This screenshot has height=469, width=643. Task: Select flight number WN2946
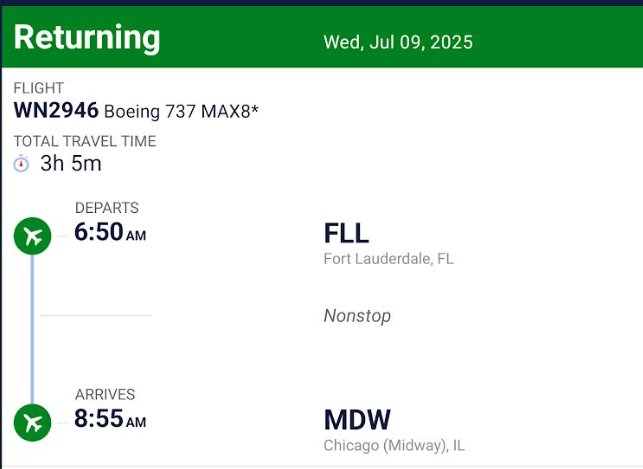[x=56, y=110]
